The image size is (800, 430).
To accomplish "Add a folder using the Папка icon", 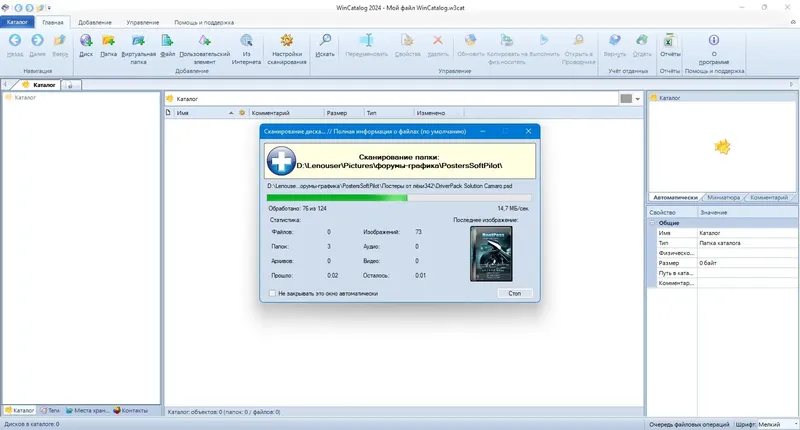I will pos(108,40).
